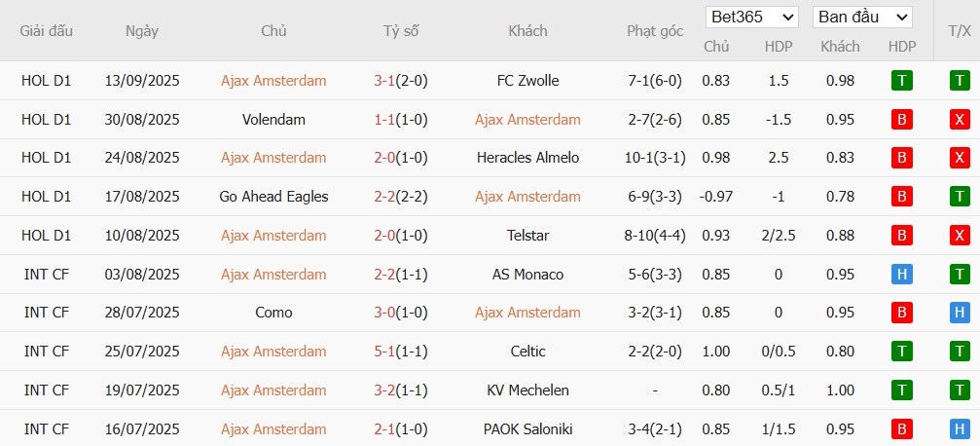Click the green T handicap badge in the FC Zwolle row

pyautogui.click(x=902, y=81)
